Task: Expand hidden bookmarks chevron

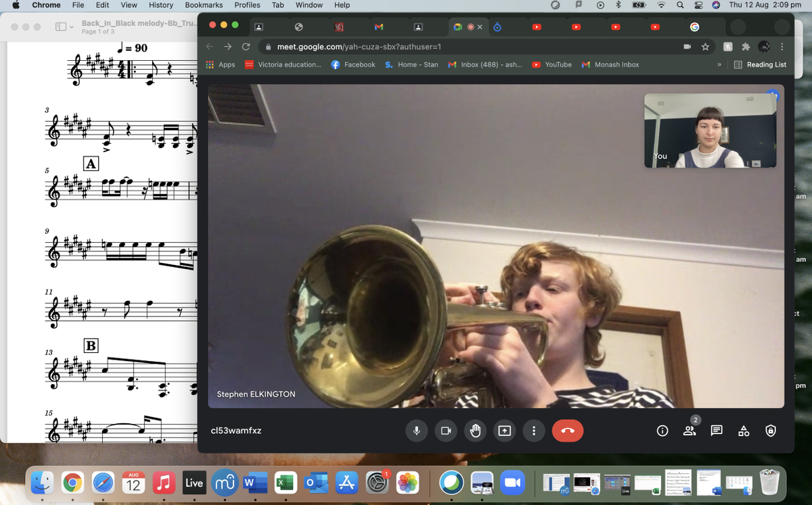Action: coord(719,65)
